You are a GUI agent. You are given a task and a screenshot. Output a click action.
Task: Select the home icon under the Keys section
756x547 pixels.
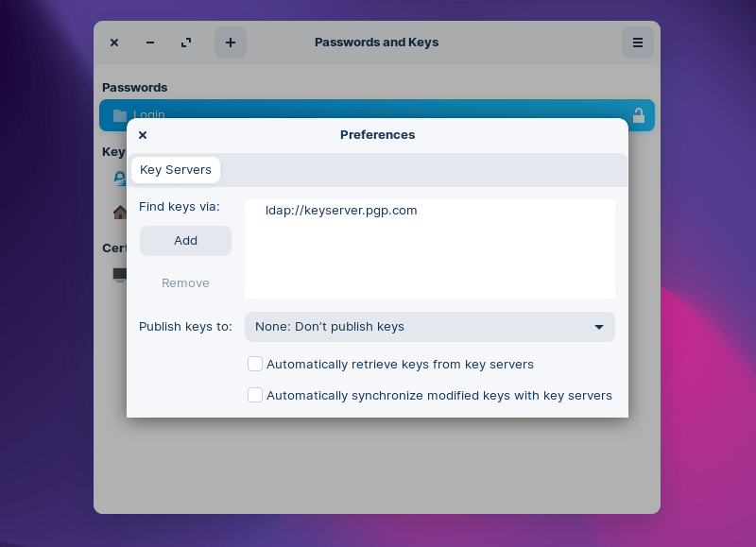tap(121, 212)
